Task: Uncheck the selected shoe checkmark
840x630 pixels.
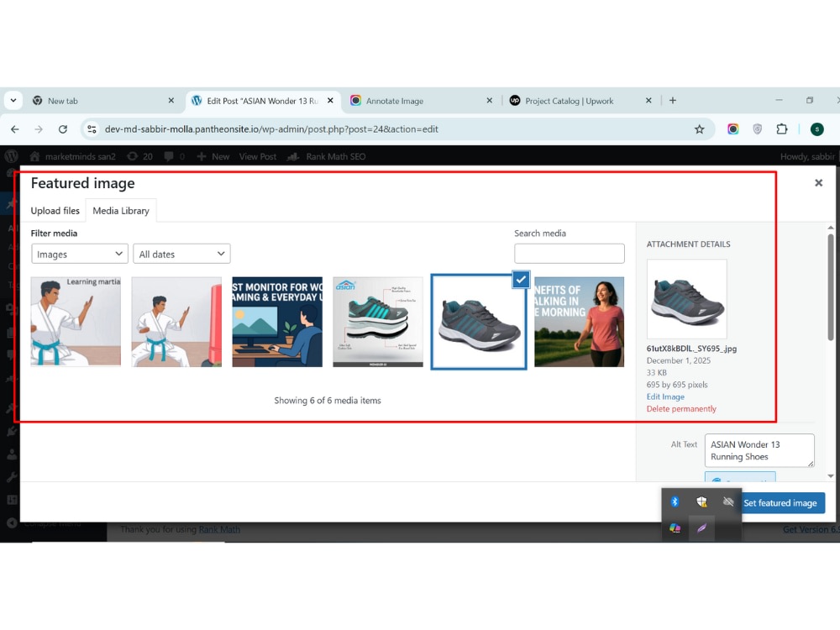Action: [521, 279]
